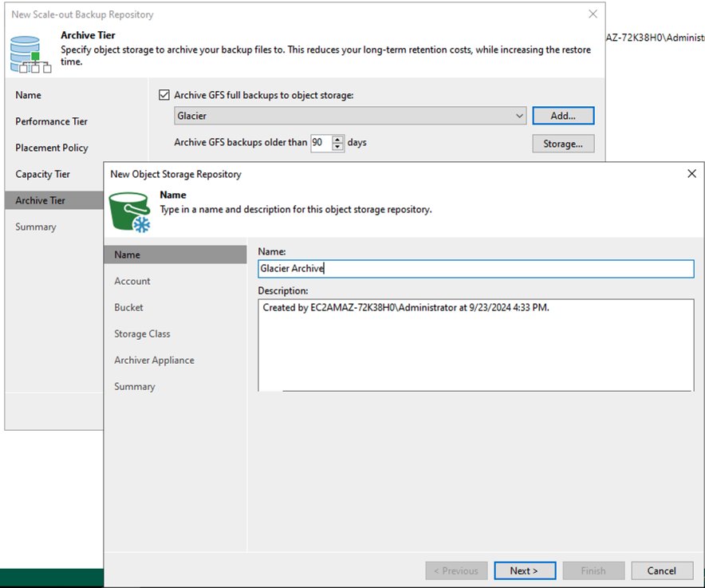Screen dimensions: 705x588
Task: Select Name step in Scale-out Backup Repository wizard
Action: [x=29, y=95]
